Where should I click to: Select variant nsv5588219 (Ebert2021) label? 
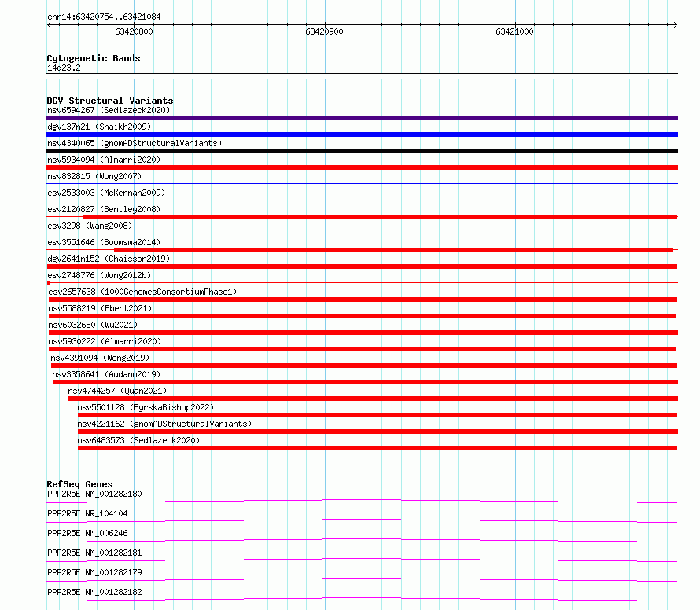click(100, 308)
